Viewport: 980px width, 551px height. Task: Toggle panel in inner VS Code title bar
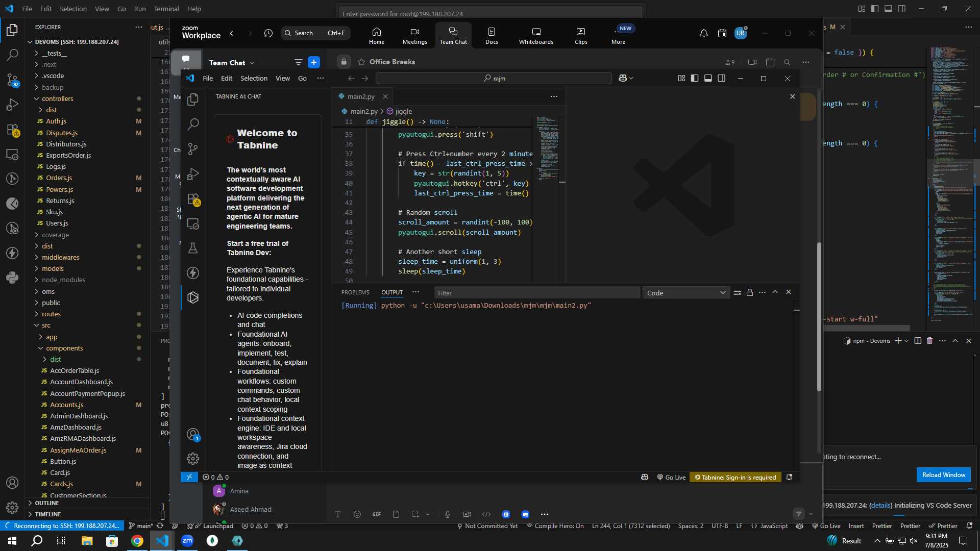tap(708, 78)
